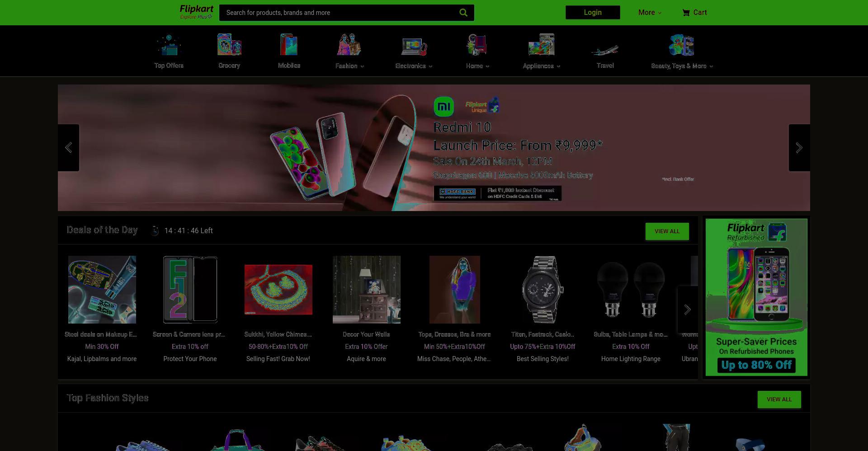Open F12 screen protector deal thumbnail

(x=190, y=290)
